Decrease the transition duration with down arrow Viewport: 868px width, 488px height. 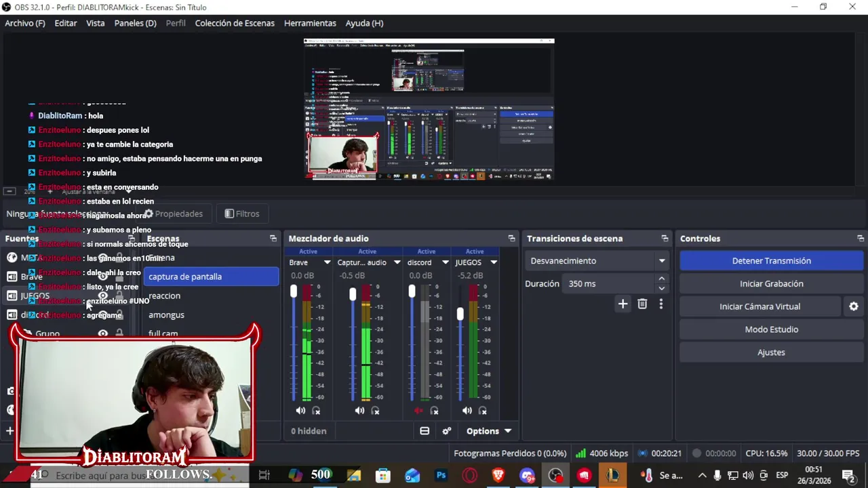coord(662,288)
